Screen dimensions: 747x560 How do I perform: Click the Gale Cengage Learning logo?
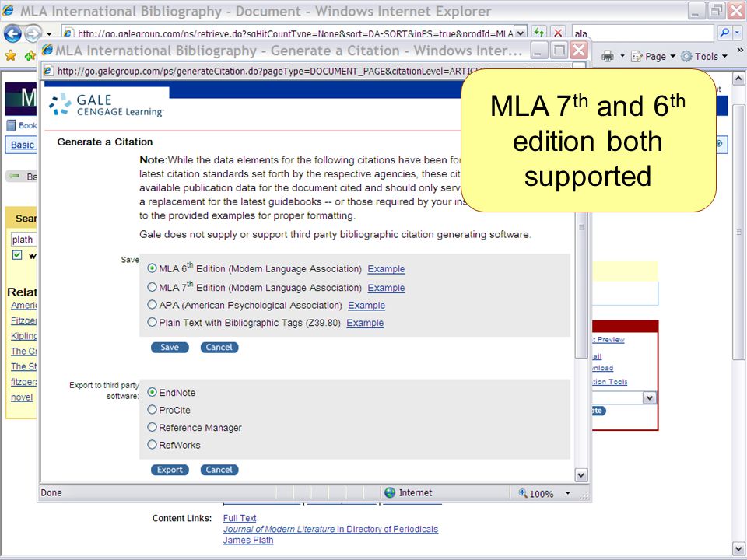point(107,105)
